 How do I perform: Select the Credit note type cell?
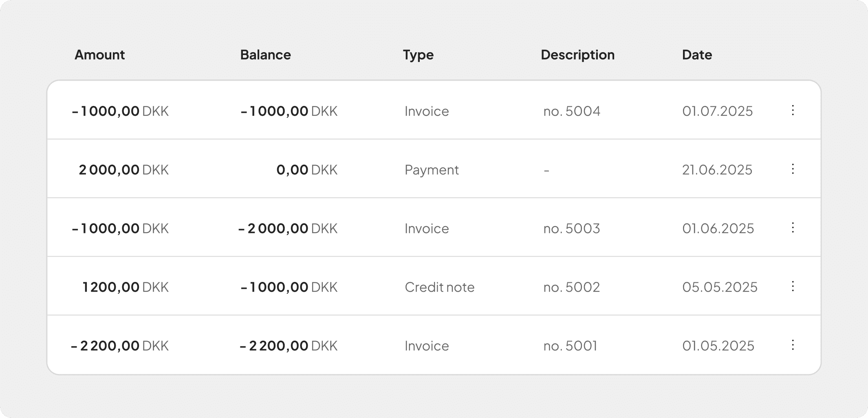pyautogui.click(x=439, y=287)
